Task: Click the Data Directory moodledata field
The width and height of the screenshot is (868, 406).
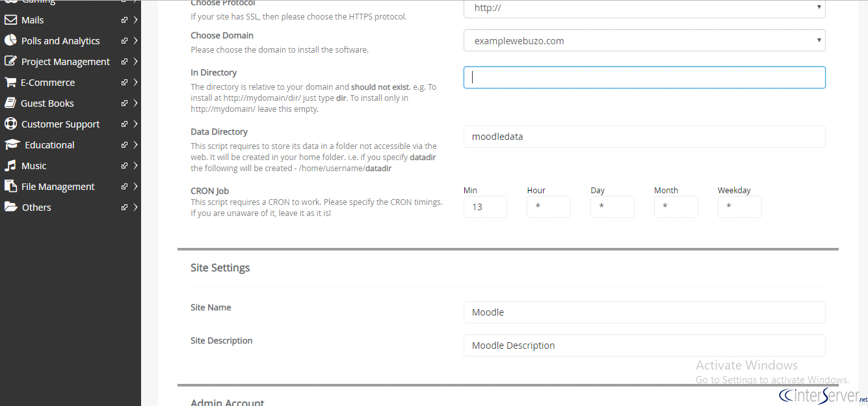Action: 644,137
